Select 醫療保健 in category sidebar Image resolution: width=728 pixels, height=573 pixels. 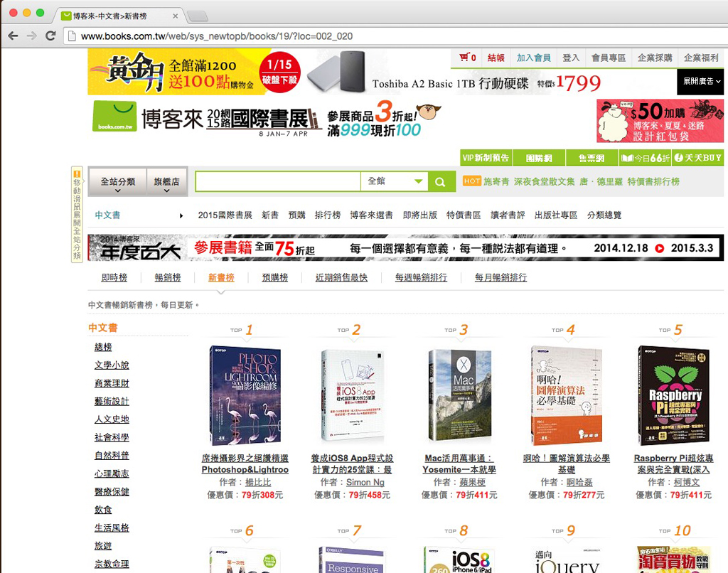click(112, 492)
